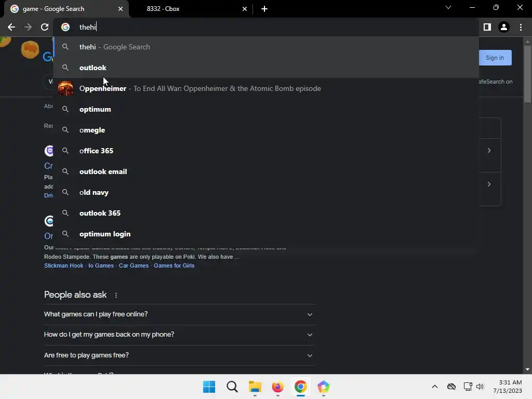
Task: Open the People also ask options menu
Action: 116,295
